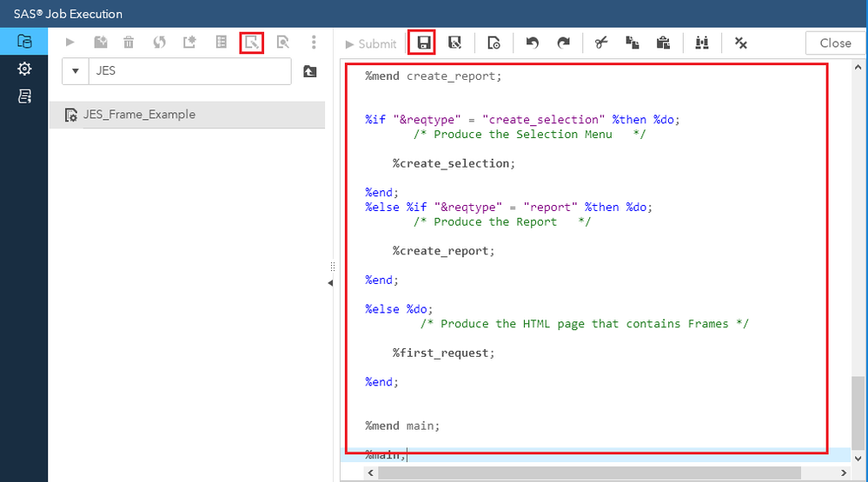Select JES_Frame_Example in the file list

(x=139, y=115)
